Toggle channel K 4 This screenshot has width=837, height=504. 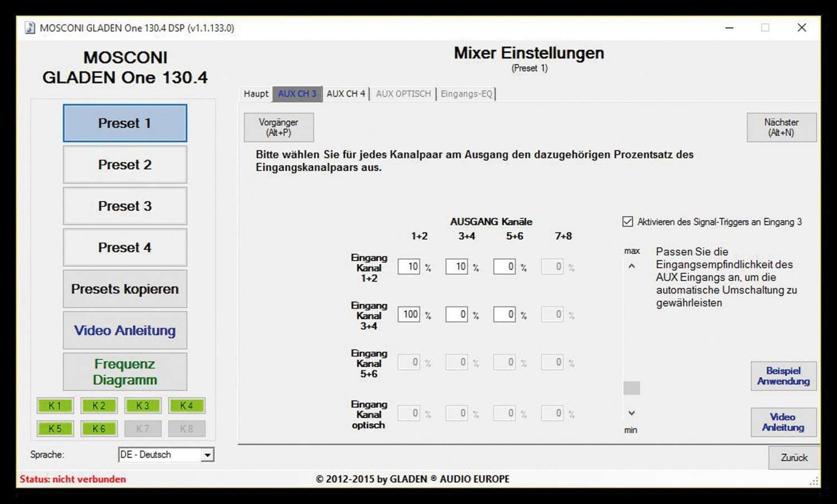click(186, 406)
